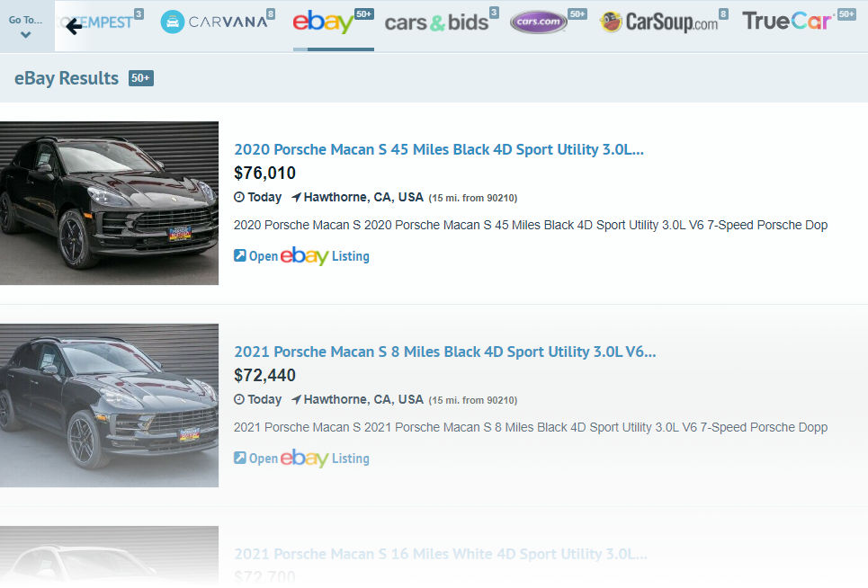868x588 pixels.
Task: Open the 2021 Porsche Macan S 16 Miles White link
Action: pyautogui.click(x=440, y=554)
